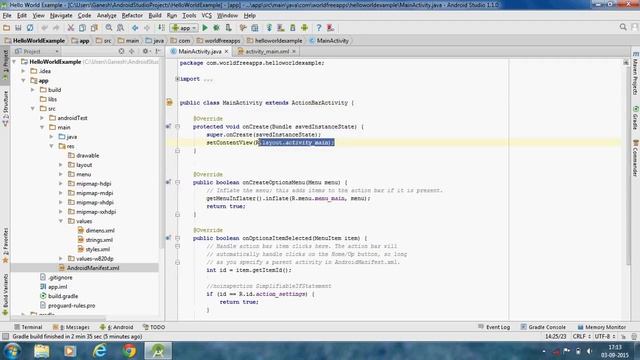Screen dimensions: 640x360
Task: Run the app with green play icon
Action: coord(205,28)
